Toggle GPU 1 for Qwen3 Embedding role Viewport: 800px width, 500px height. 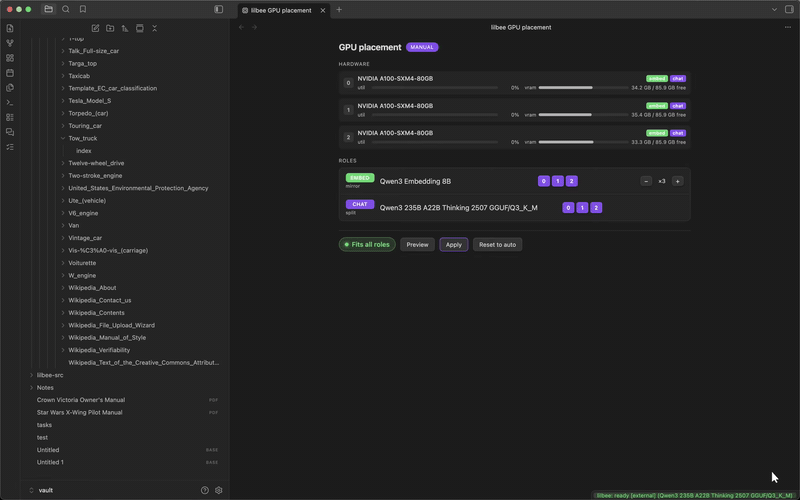tap(558, 181)
